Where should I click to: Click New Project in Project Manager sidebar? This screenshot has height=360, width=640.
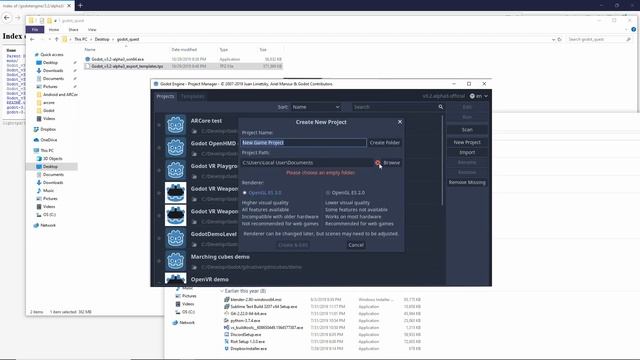click(467, 142)
